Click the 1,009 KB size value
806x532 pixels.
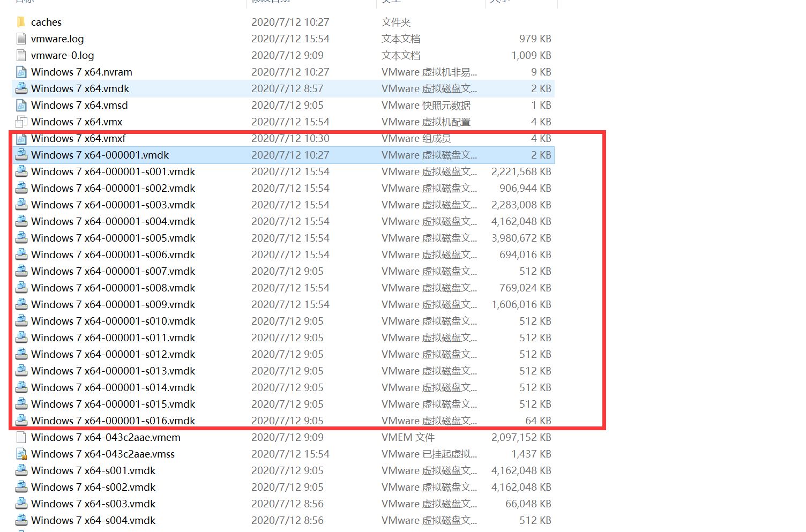pyautogui.click(x=531, y=55)
